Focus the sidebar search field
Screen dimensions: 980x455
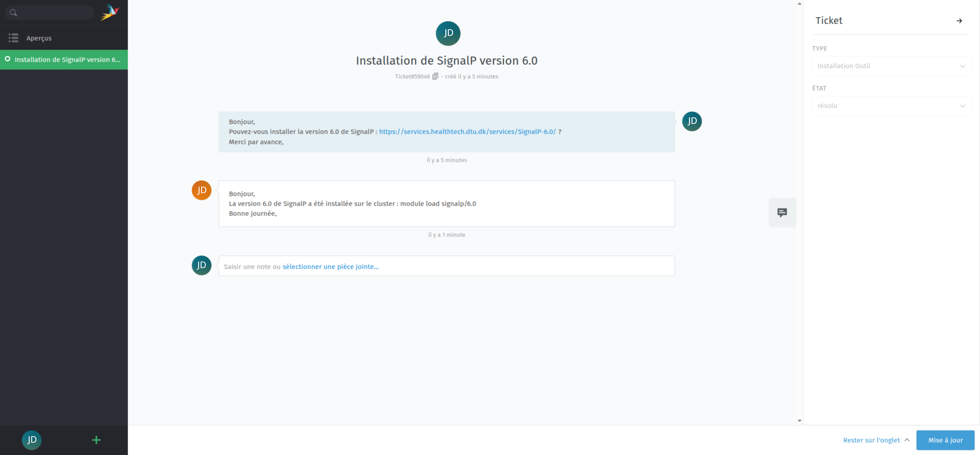[49, 13]
